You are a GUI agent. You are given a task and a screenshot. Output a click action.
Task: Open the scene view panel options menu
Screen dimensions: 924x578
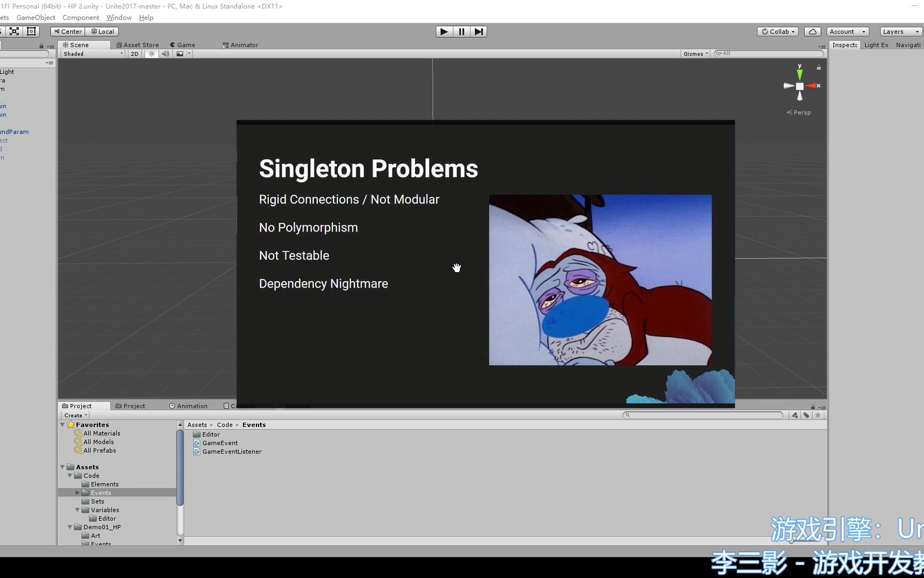coord(822,47)
